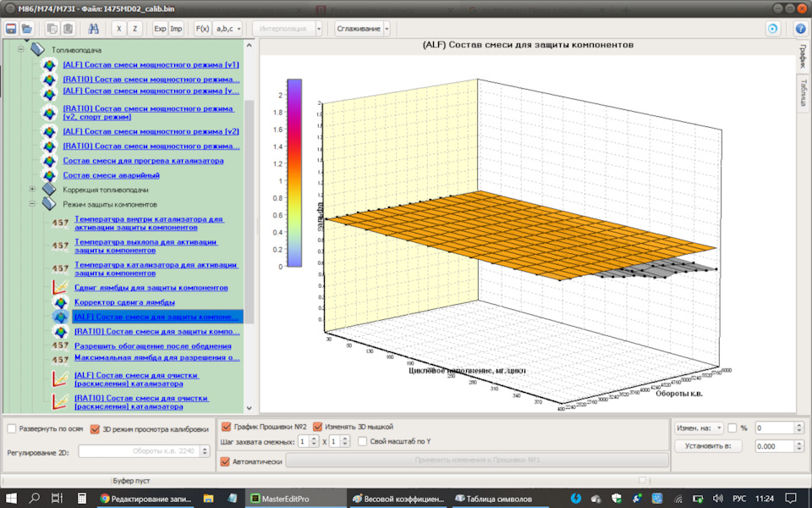The image size is (812, 508).
Task: Open Температура выхлопа для активации защиты компонентов
Action: tap(146, 246)
